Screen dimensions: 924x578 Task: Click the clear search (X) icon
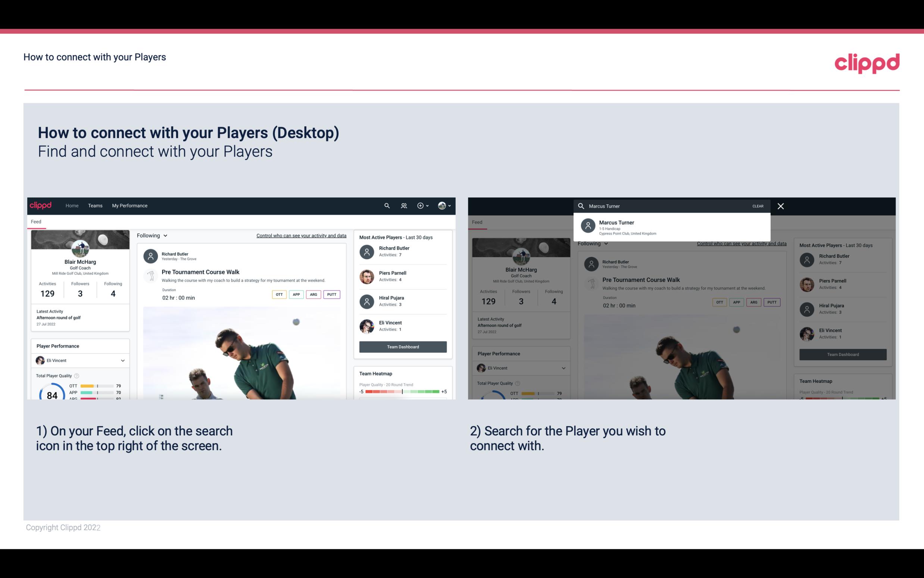coord(780,206)
